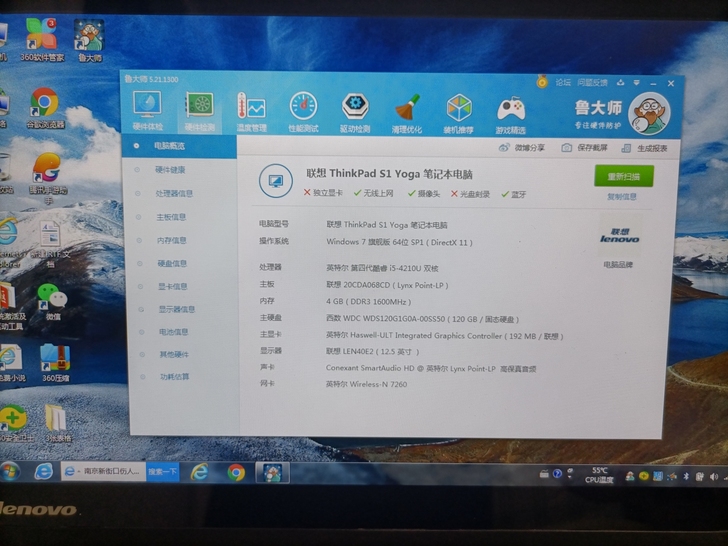728x546 pixels.
Task: Open 装机推荐 cube icon
Action: (x=459, y=113)
